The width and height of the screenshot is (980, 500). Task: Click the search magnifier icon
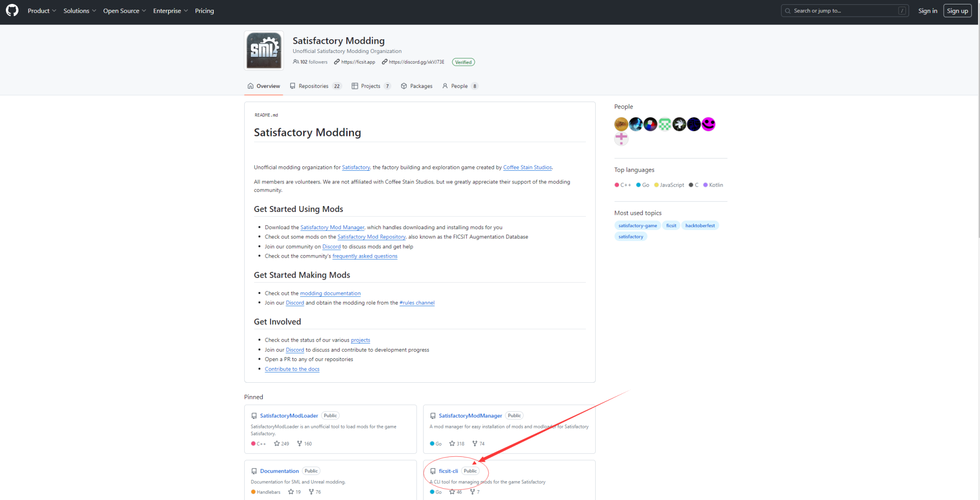pos(788,11)
